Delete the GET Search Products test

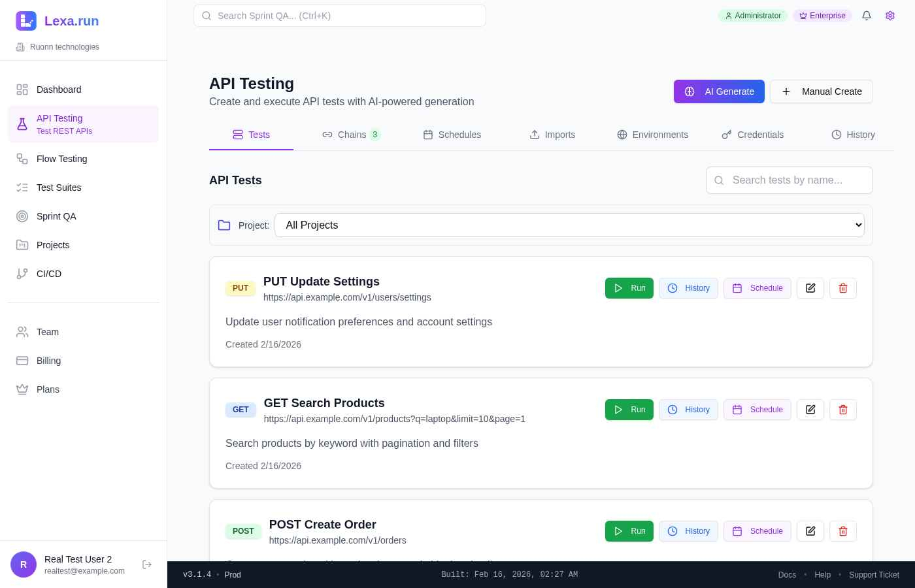pyautogui.click(x=843, y=410)
